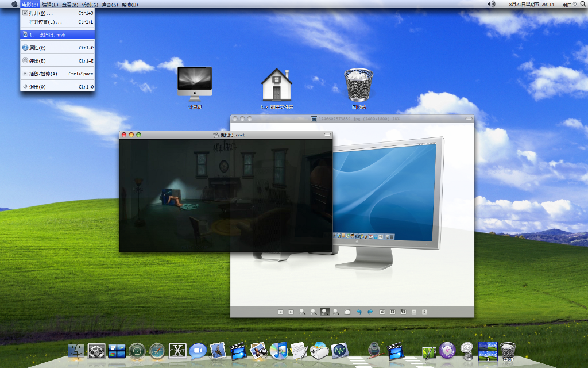Choose 播放/暂停(A) play/pause entry

coord(57,74)
